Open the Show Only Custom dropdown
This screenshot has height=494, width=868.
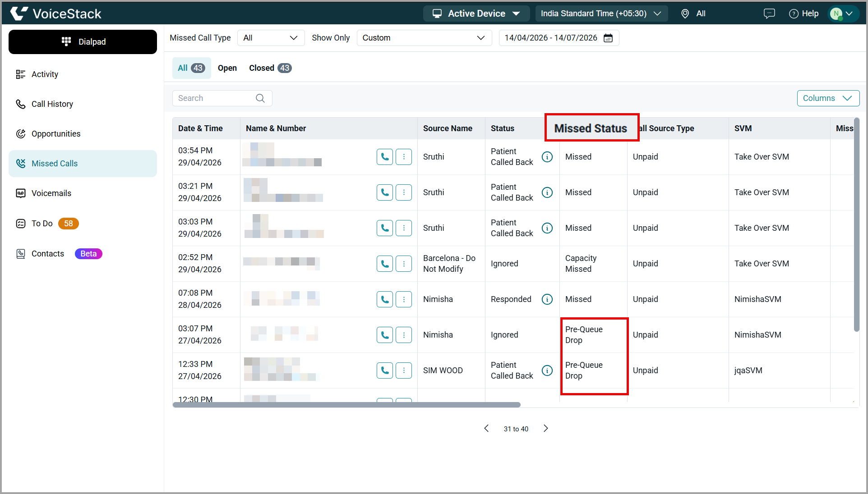pyautogui.click(x=424, y=38)
